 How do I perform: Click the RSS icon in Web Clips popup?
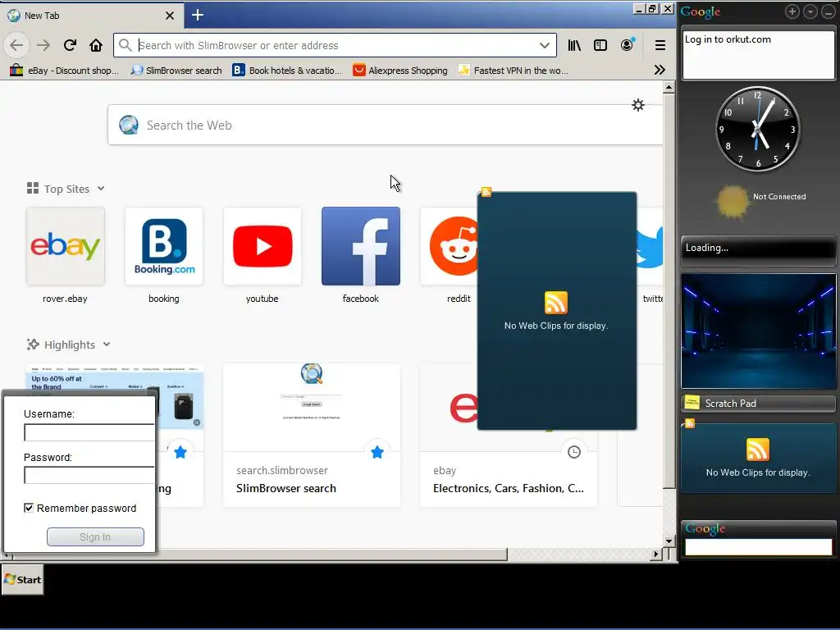point(556,303)
